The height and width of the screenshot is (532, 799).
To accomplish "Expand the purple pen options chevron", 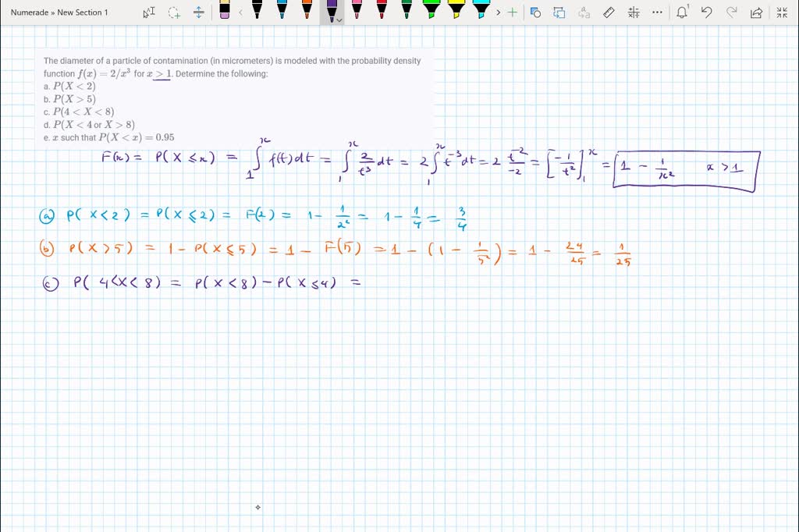I will tap(339, 20).
